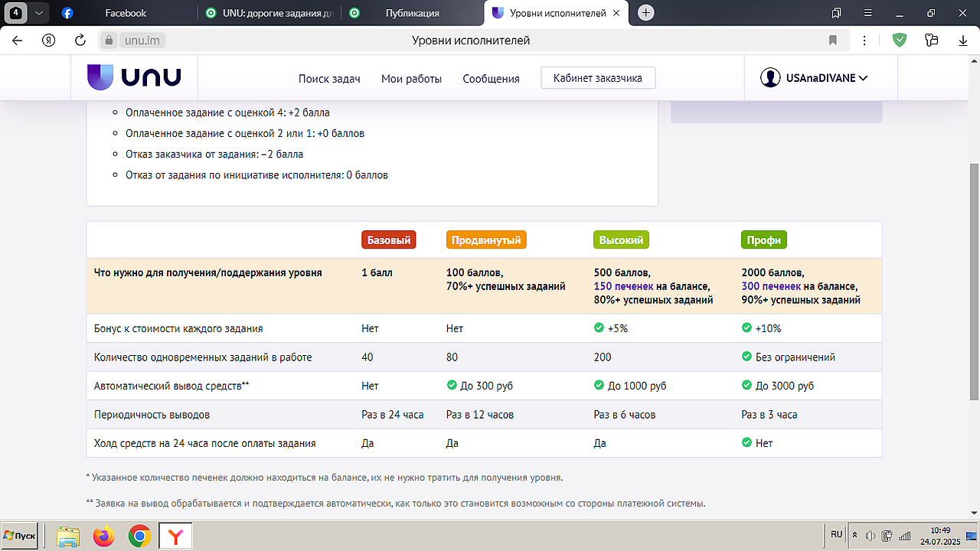
Task: Click the До 3000 руб cell
Action: (778, 386)
